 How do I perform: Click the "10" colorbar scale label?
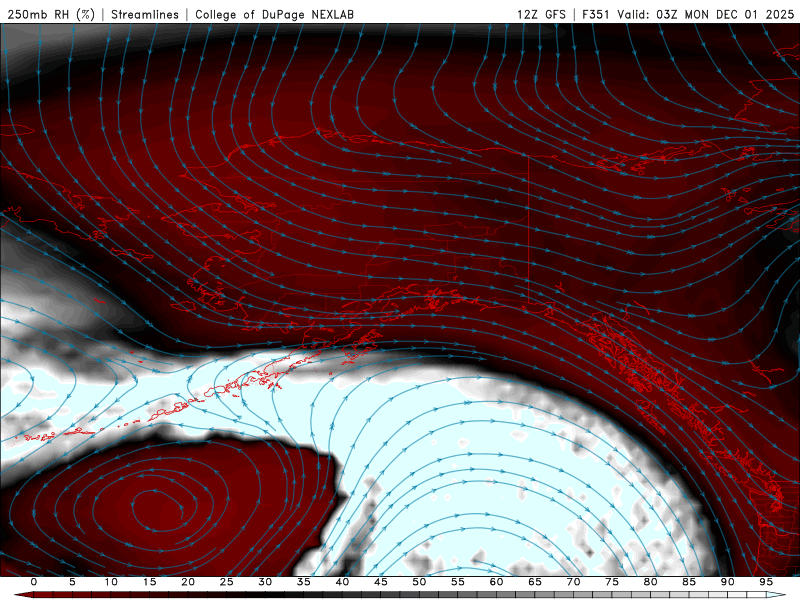[x=111, y=582]
